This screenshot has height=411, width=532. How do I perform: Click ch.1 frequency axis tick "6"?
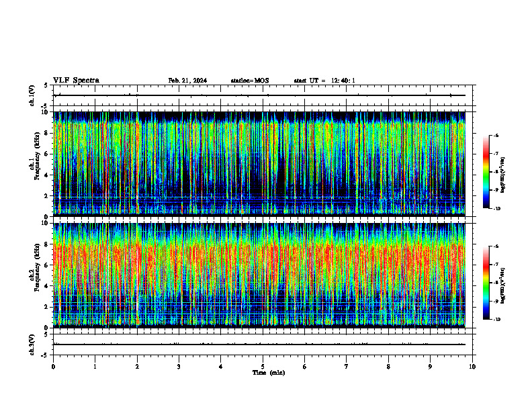click(x=46, y=154)
